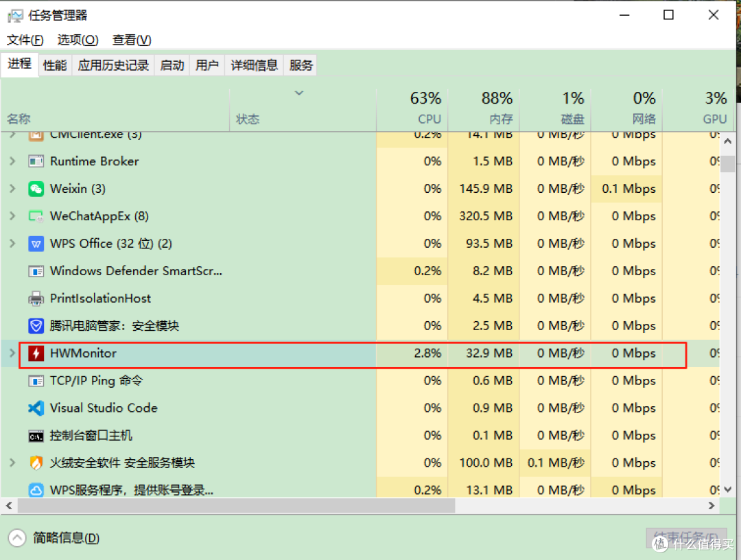Viewport: 741px width, 560px height.
Task: Sort by the 状态 column header
Action: [303, 110]
